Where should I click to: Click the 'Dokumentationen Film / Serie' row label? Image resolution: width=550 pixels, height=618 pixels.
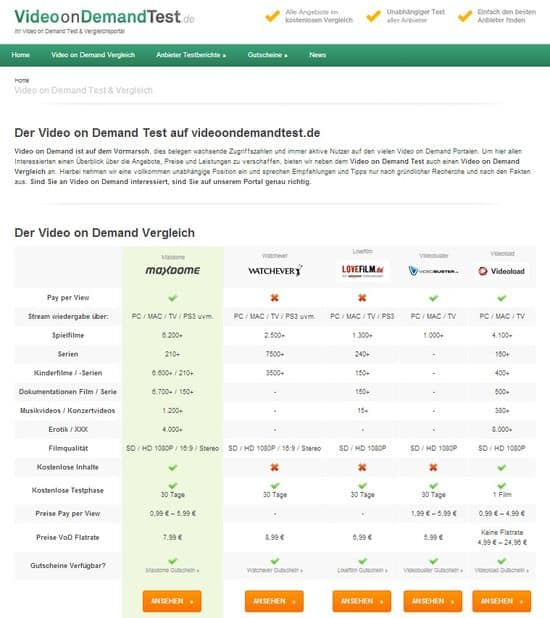click(x=68, y=392)
